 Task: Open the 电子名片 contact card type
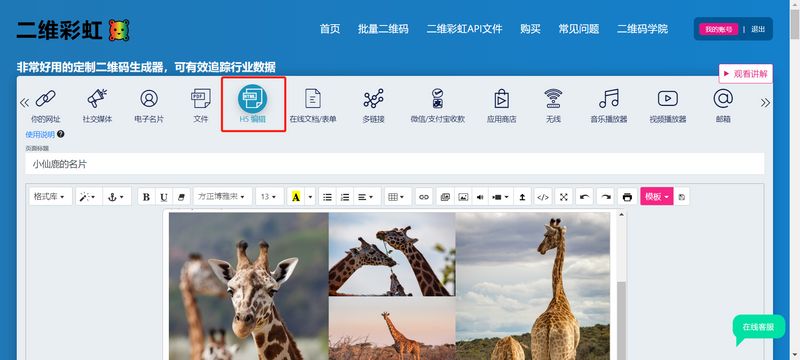point(149,106)
